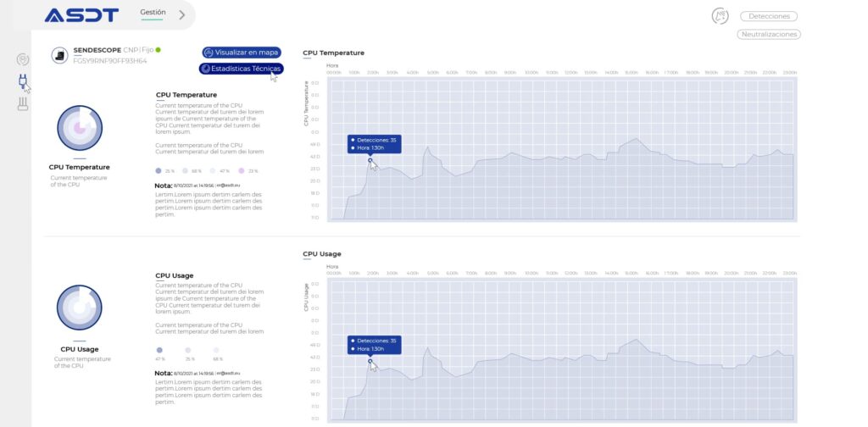
Task: Click the Sendescope device icon
Action: pos(60,55)
